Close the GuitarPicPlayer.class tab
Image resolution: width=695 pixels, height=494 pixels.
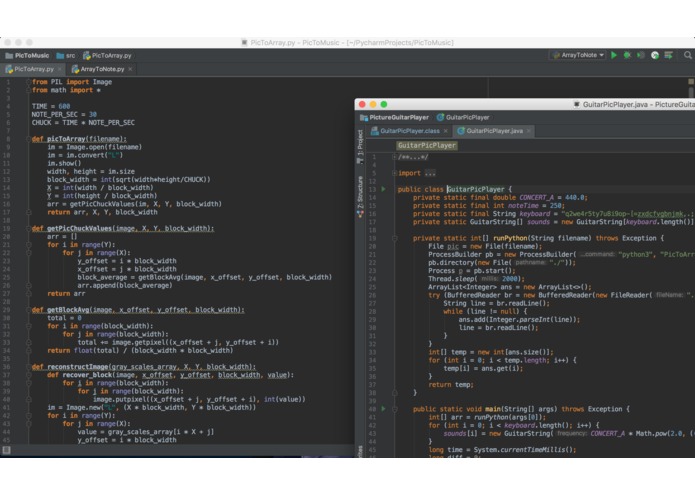[x=445, y=131]
